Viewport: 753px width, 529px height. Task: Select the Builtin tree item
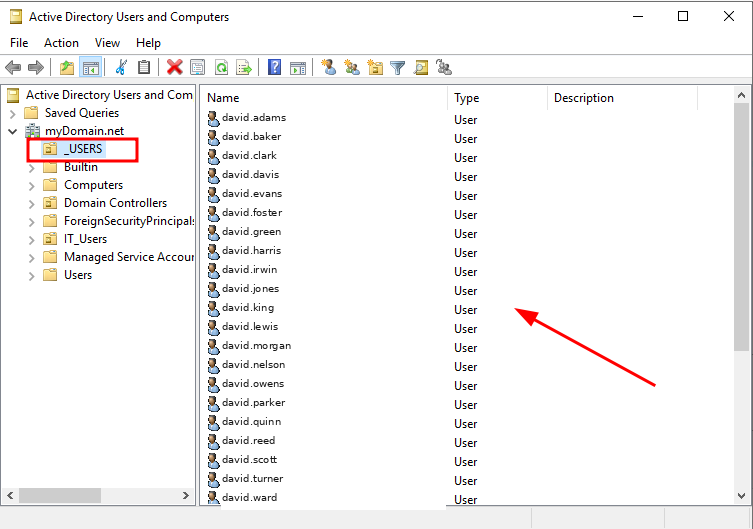coord(81,167)
